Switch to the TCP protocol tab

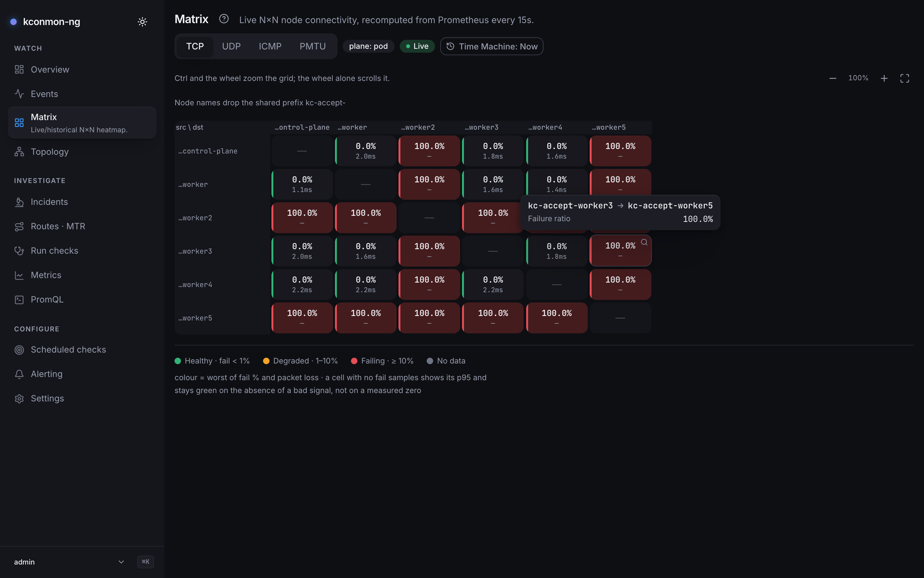195,46
